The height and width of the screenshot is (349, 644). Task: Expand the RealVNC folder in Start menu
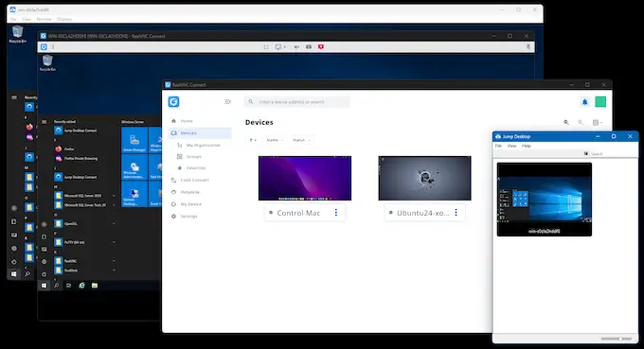tap(85, 261)
